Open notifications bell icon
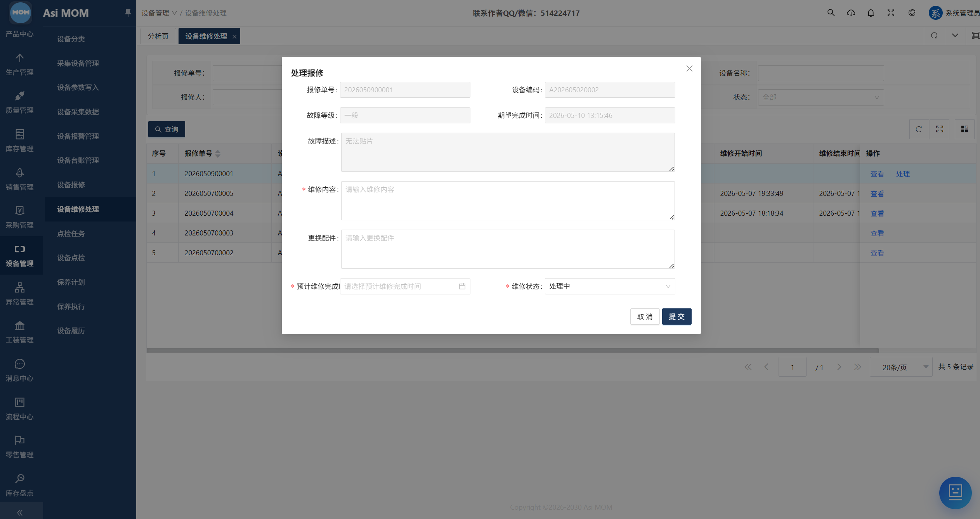 tap(871, 13)
